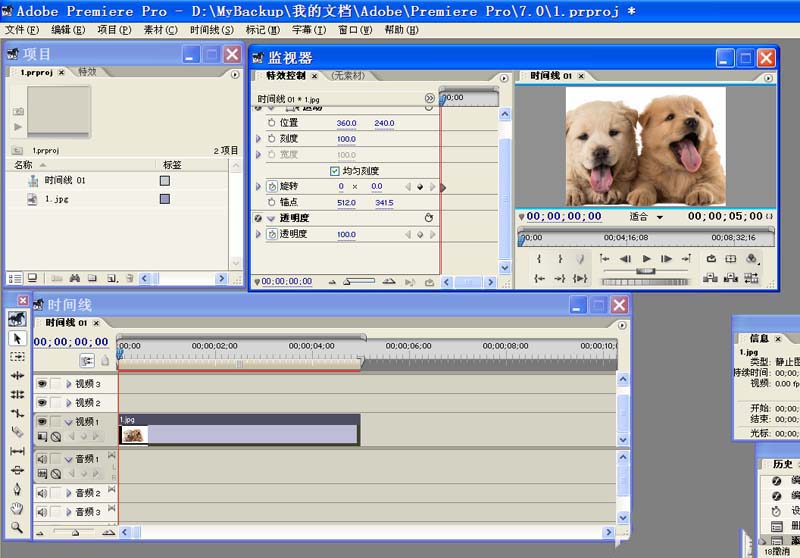Step forward one frame in monitor
The height and width of the screenshot is (558, 800).
(x=666, y=259)
